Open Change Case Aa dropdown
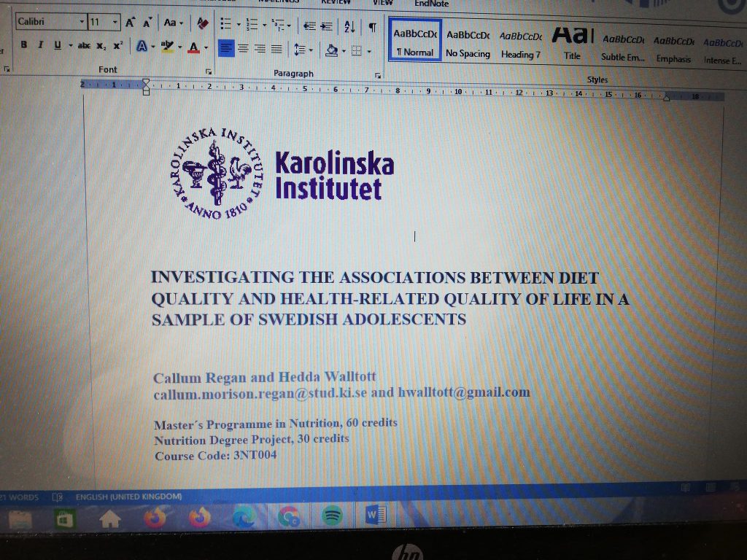747x560 pixels. [x=173, y=23]
